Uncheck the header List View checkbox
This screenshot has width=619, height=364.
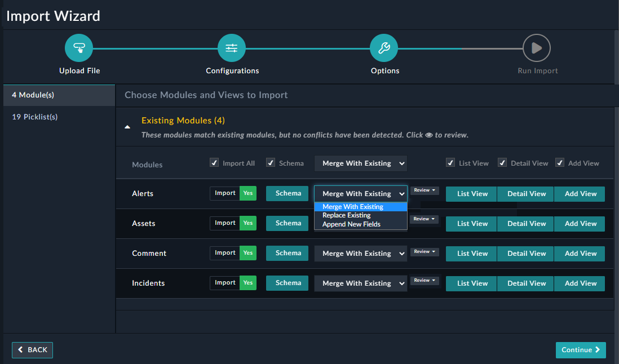point(450,162)
